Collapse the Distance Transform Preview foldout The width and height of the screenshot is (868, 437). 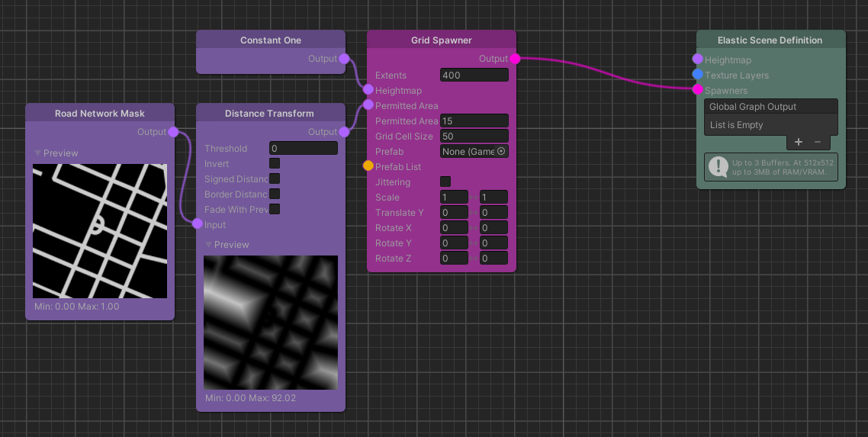click(x=209, y=245)
